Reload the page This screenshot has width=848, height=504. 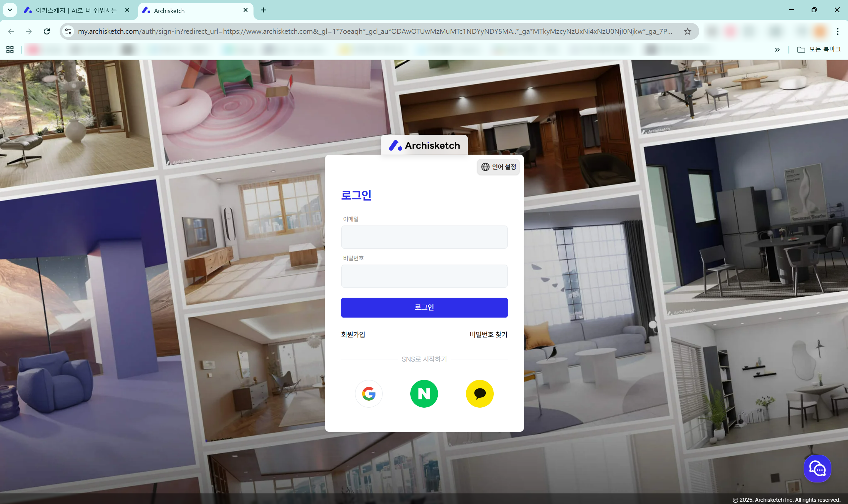(x=47, y=31)
